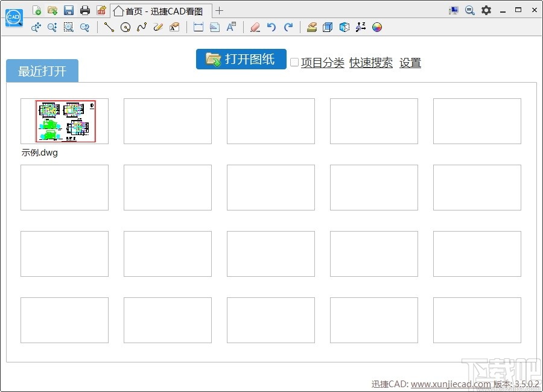Open the 快速搜索 link
This screenshot has height=392, width=543.
pos(371,63)
